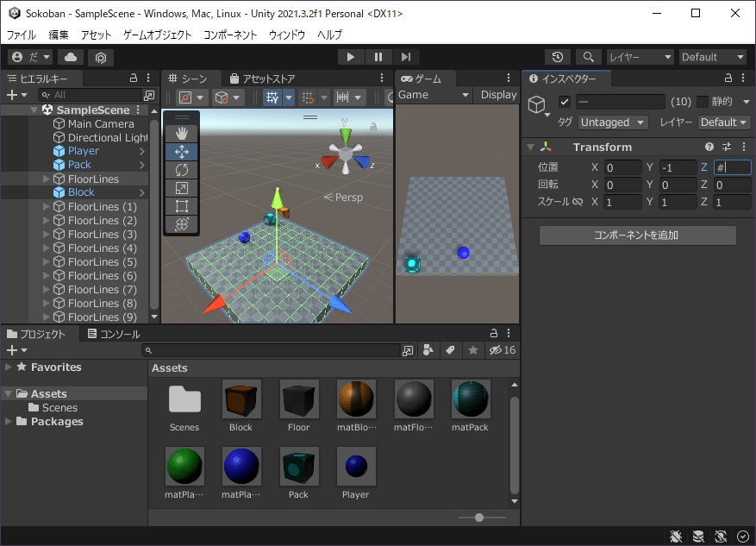
Task: Open the global search magnifier
Action: (588, 57)
